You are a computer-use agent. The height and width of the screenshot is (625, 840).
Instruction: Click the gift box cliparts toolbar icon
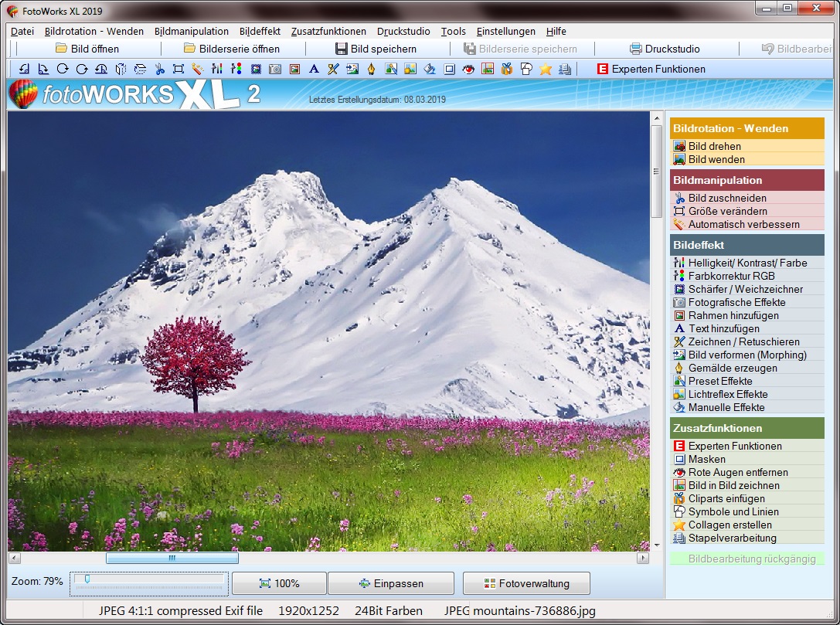(x=507, y=69)
